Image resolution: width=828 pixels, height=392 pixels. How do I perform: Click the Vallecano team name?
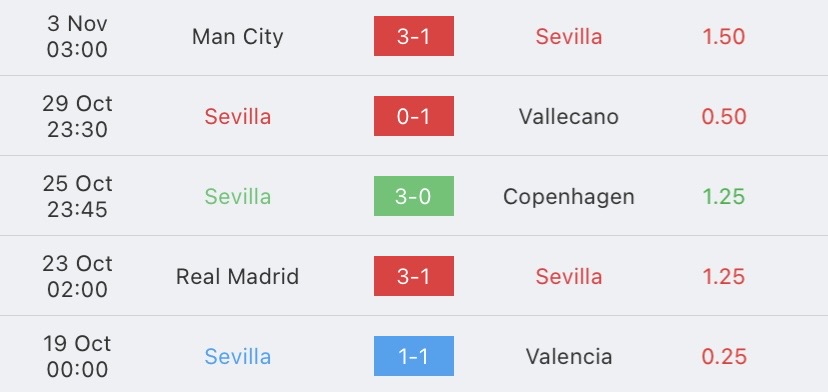[569, 116]
